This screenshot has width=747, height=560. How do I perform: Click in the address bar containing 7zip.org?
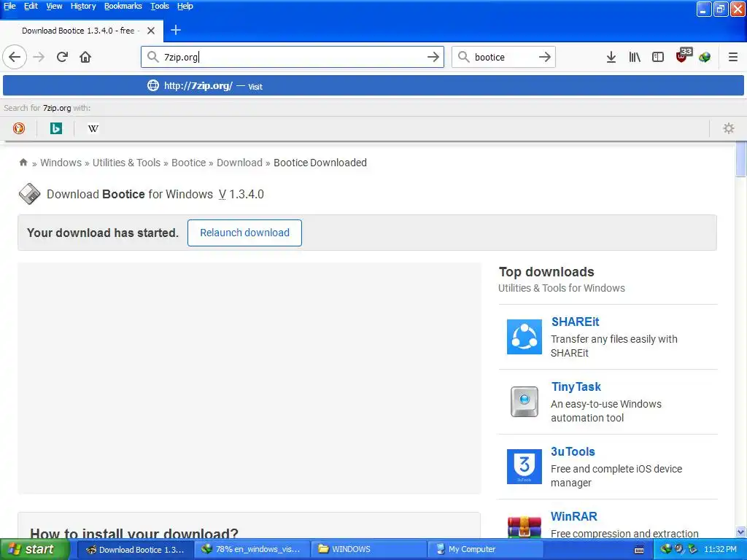click(x=292, y=57)
